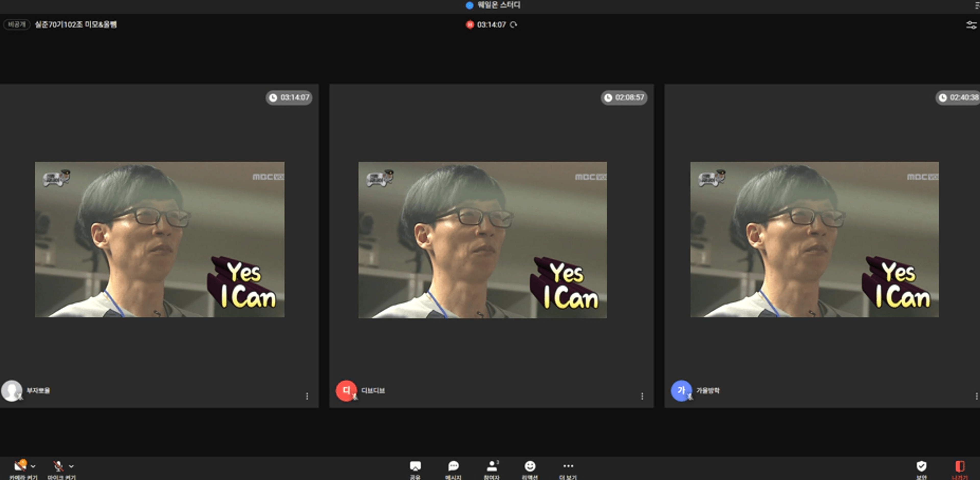Screen dimensions: 980x480
Task: Unmute the microphone in bottom toolbar
Action: pyautogui.click(x=58, y=466)
